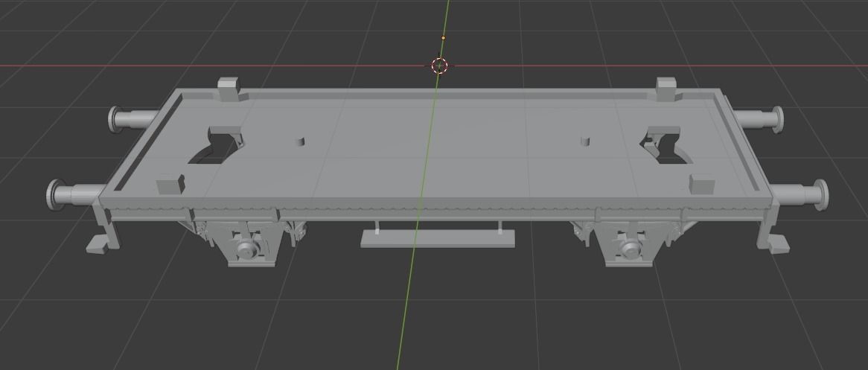
Task: Select the front-right buffer head
Action: pos(820,195)
